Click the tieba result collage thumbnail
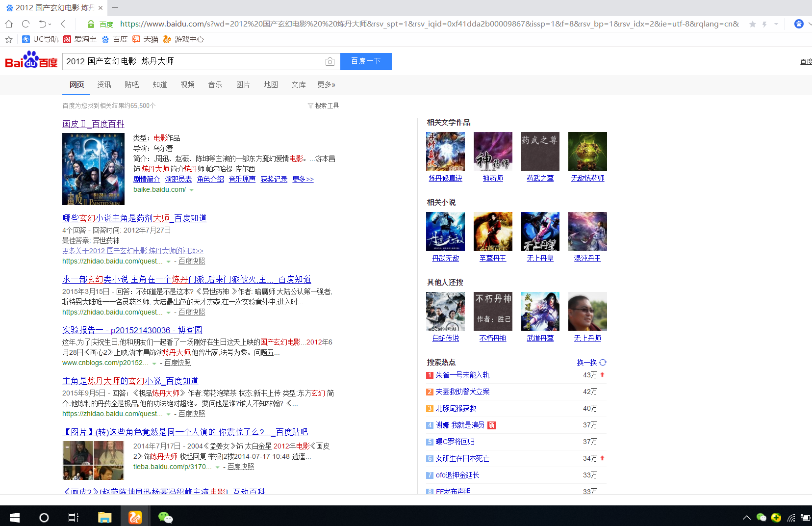 93,460
